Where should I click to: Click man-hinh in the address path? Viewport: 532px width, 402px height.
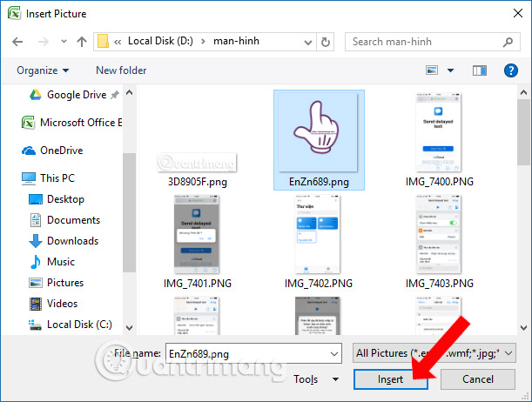tap(236, 41)
